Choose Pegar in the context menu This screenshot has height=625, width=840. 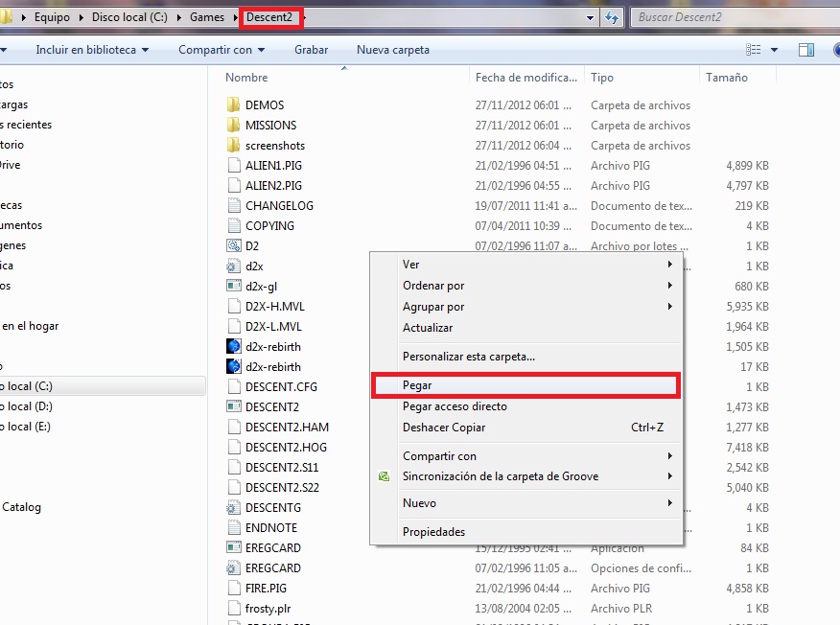pyautogui.click(x=525, y=385)
